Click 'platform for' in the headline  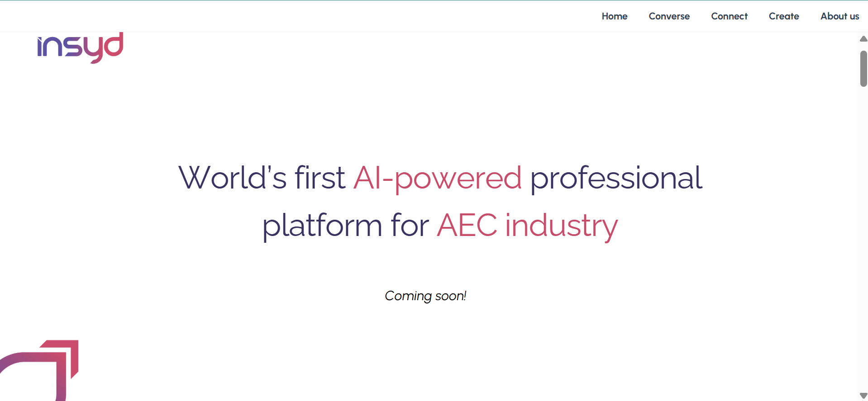click(346, 226)
